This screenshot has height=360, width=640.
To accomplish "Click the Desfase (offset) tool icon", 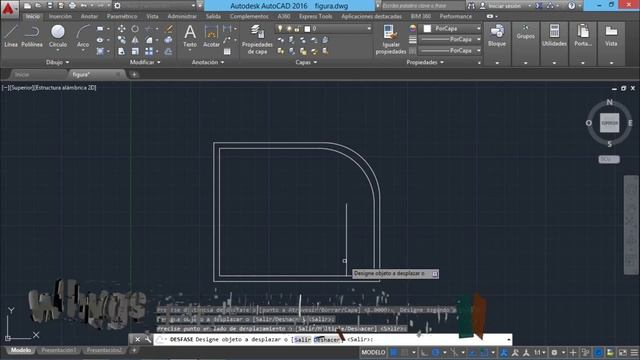I will (169, 51).
